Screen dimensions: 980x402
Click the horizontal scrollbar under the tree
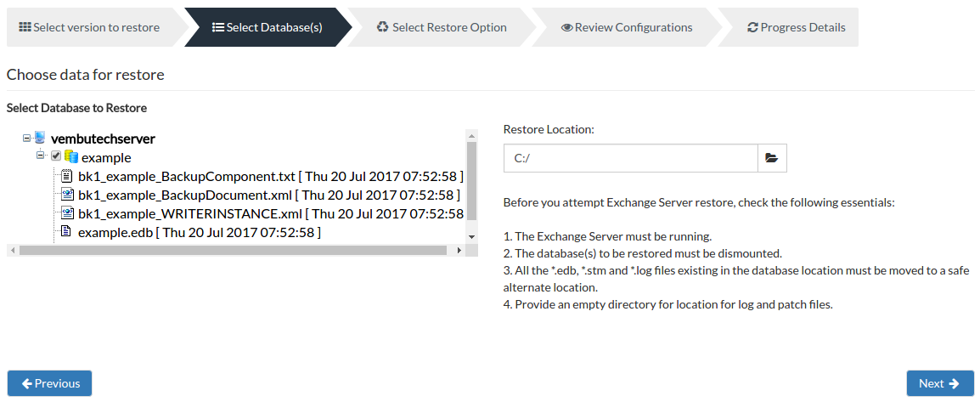click(x=234, y=250)
